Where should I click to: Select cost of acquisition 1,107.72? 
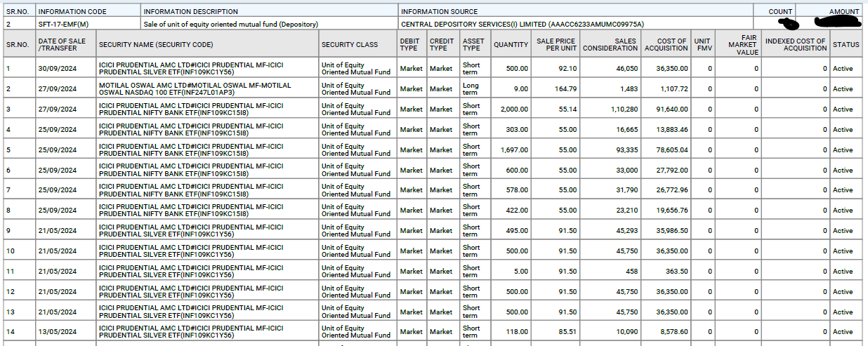pos(674,89)
